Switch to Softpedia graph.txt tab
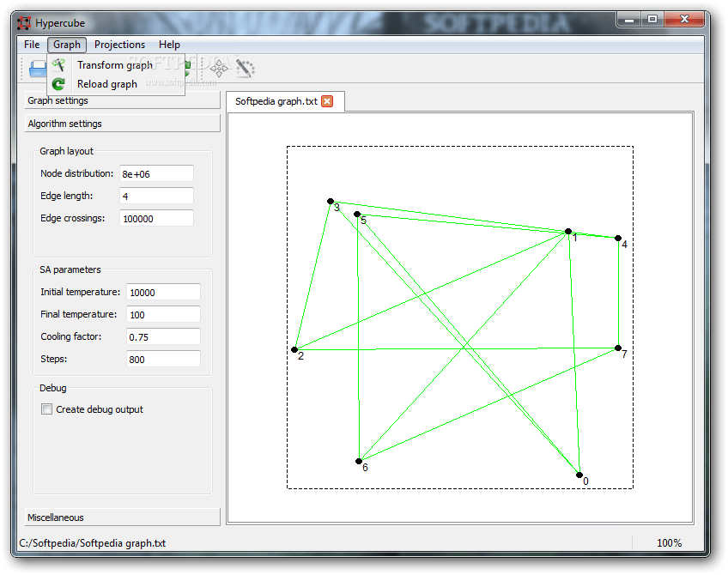The width and height of the screenshot is (728, 575). 276,101
